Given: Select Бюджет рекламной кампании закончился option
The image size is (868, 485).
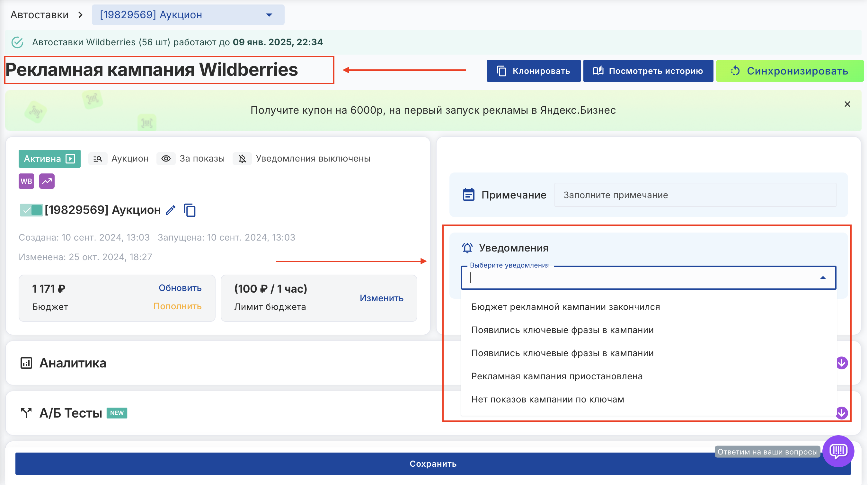Looking at the screenshot, I should [x=565, y=307].
